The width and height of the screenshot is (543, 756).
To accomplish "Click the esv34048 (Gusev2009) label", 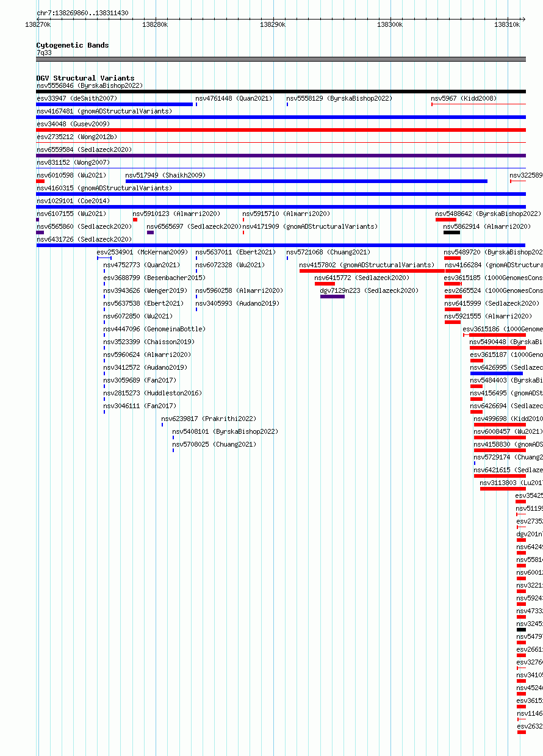I will pyautogui.click(x=73, y=124).
